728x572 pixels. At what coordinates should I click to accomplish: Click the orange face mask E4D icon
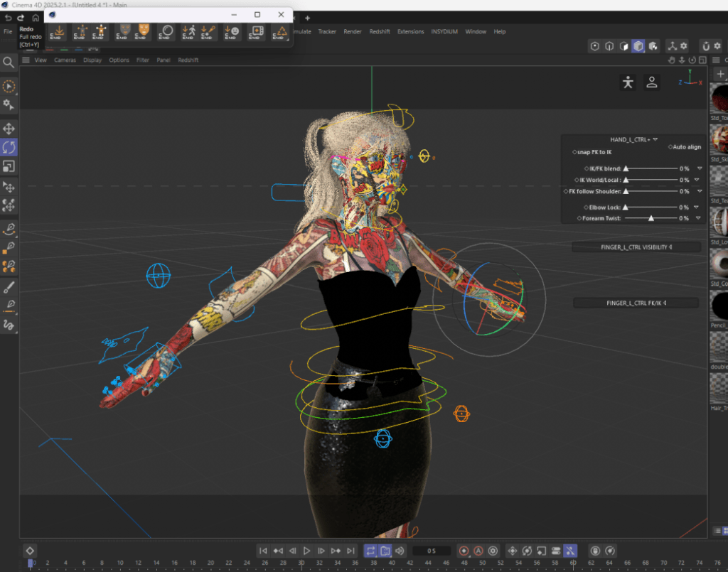point(143,31)
